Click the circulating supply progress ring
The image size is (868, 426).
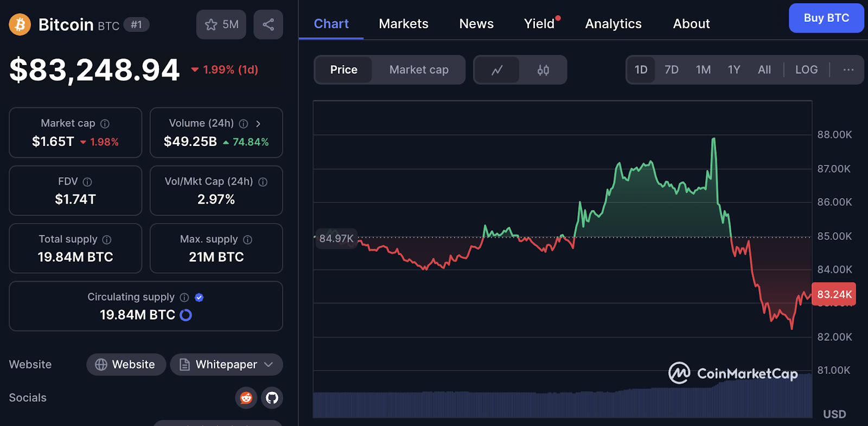coord(186,315)
